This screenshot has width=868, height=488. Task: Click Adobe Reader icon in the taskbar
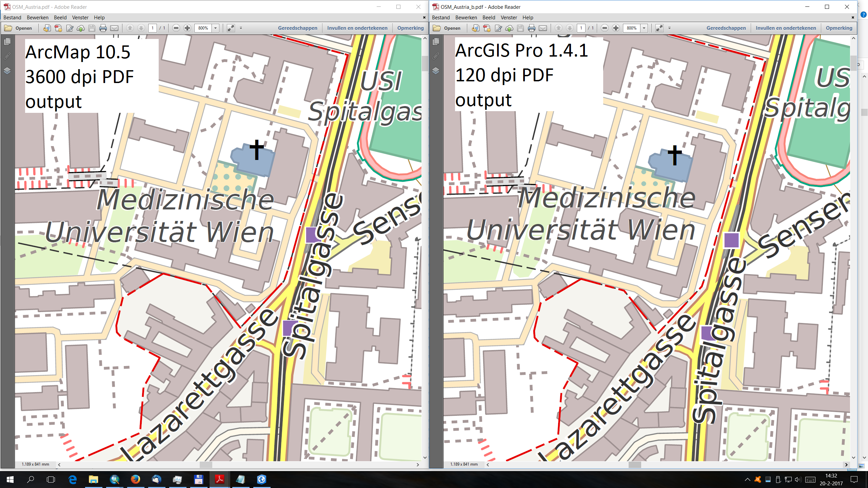(x=219, y=480)
